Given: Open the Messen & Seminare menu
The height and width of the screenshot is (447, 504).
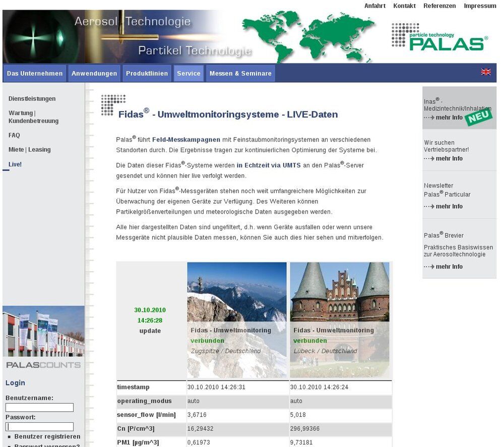Looking at the screenshot, I should coord(240,74).
